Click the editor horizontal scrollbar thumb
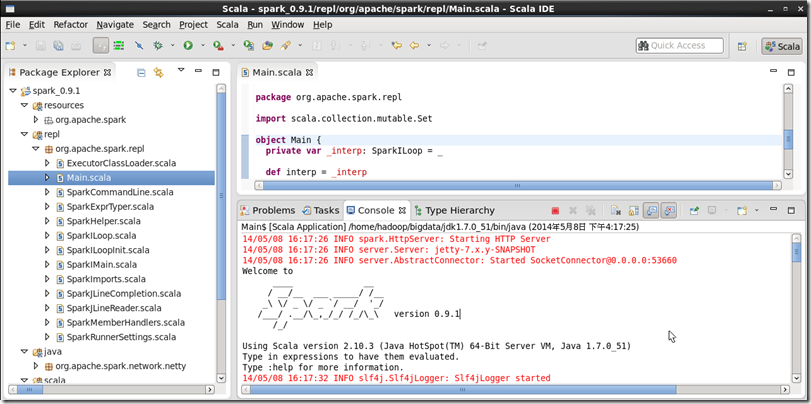Screen dimensions: 811x404 coord(518,185)
